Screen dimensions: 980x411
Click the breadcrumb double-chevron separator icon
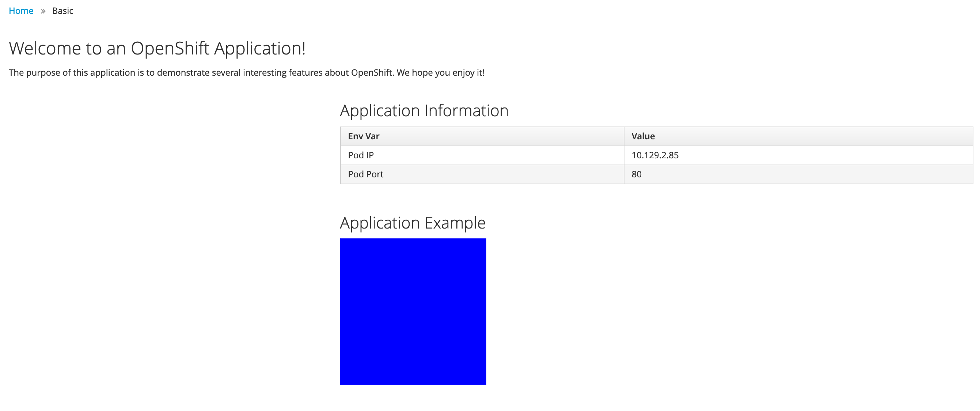tap(43, 11)
